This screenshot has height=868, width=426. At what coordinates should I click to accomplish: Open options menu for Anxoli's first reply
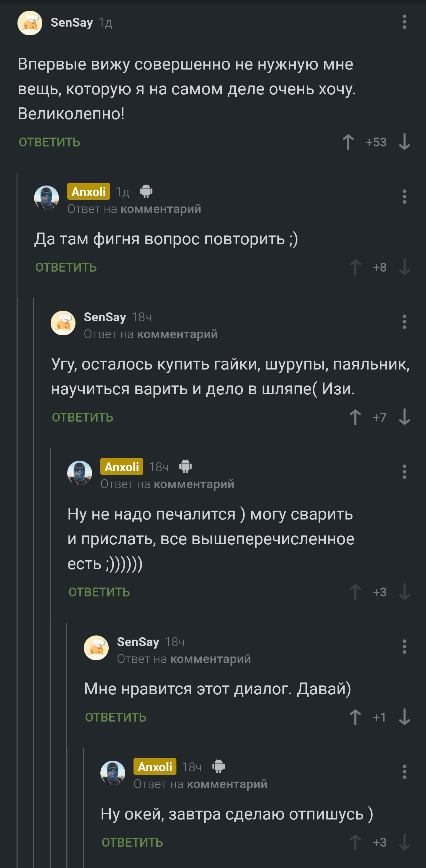pos(404,197)
